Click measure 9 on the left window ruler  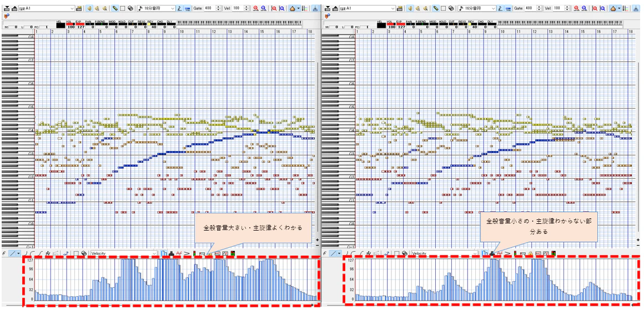165,31
